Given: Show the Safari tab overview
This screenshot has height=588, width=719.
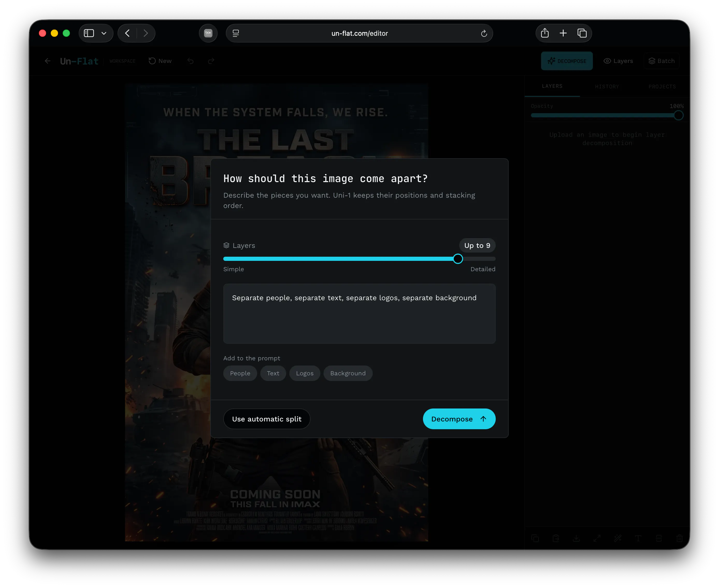Looking at the screenshot, I should tap(582, 33).
